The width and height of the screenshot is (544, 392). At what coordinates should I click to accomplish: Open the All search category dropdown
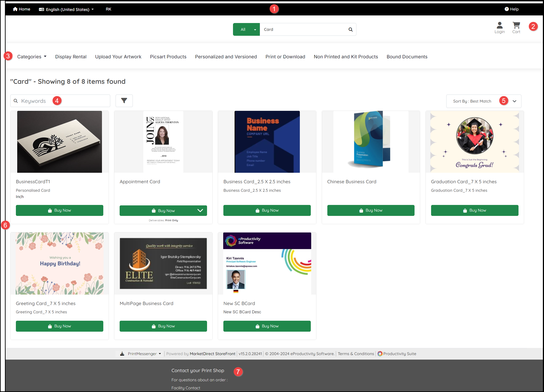(246, 30)
